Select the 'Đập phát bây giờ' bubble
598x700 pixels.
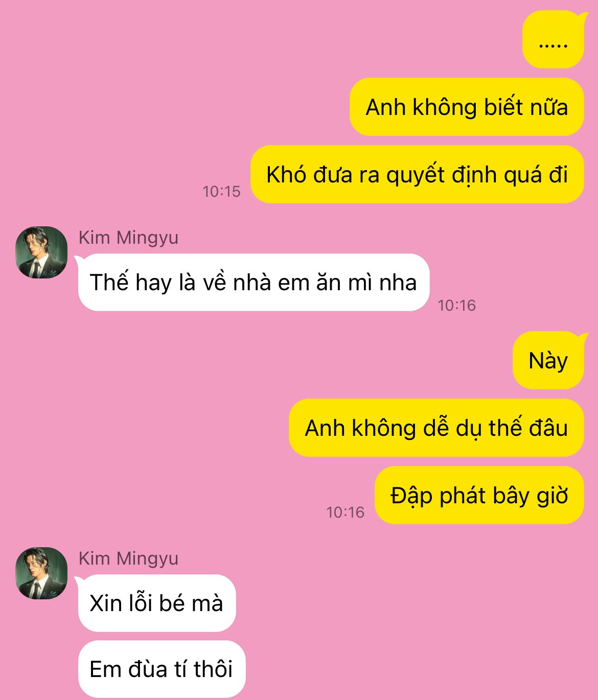click(x=479, y=495)
